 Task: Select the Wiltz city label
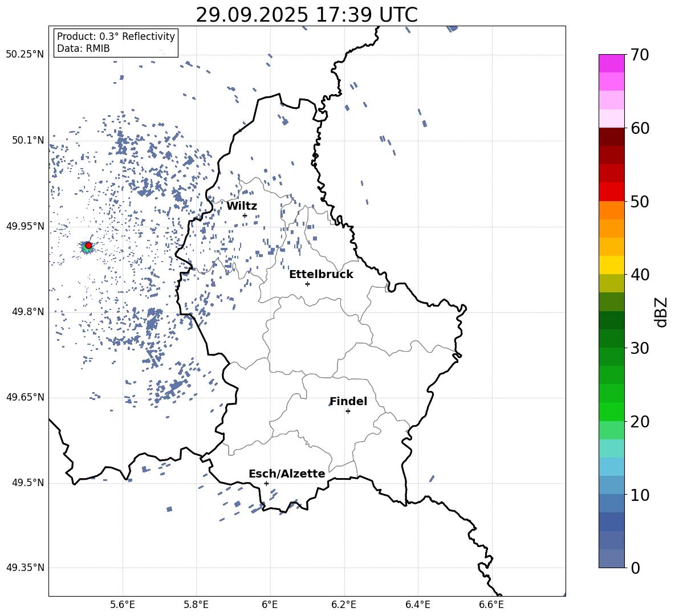242,206
